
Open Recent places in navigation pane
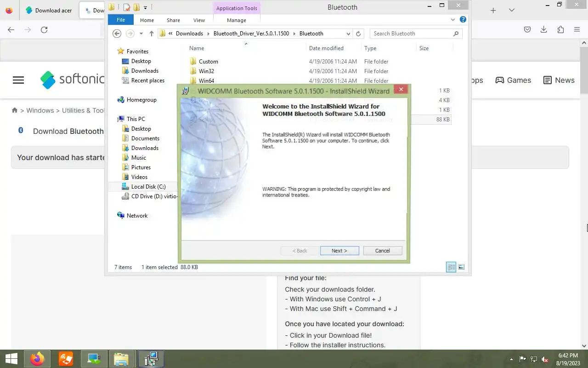(x=147, y=80)
